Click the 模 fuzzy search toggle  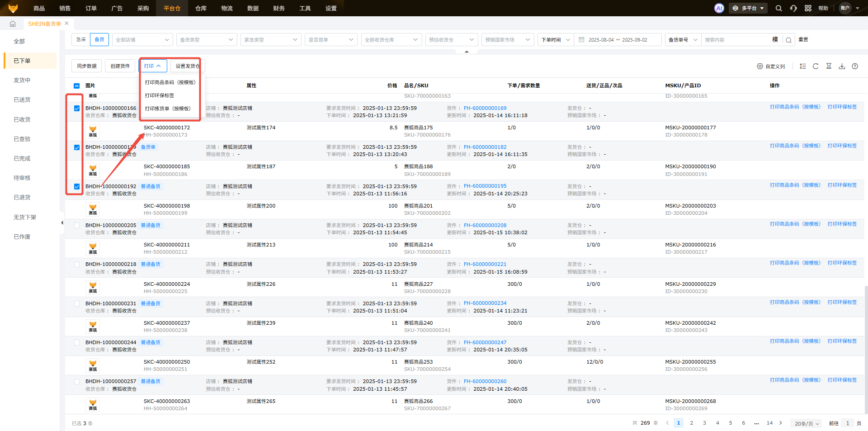coord(775,40)
